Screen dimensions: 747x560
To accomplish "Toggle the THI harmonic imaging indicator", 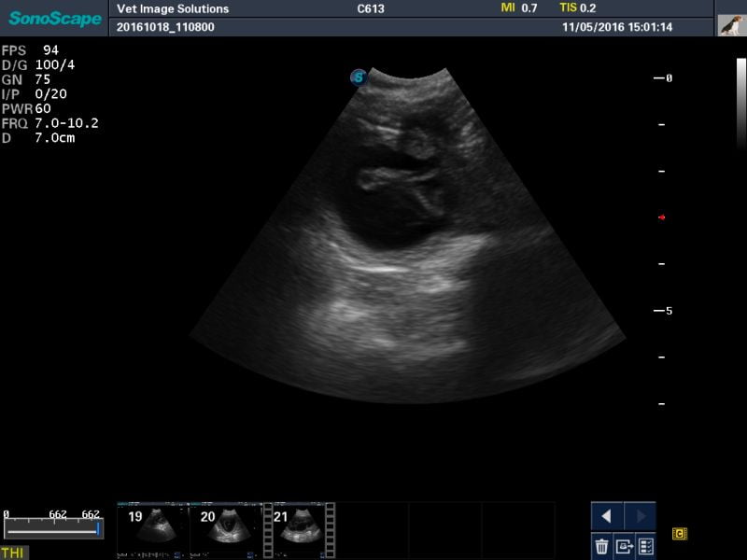I will 13,553.
